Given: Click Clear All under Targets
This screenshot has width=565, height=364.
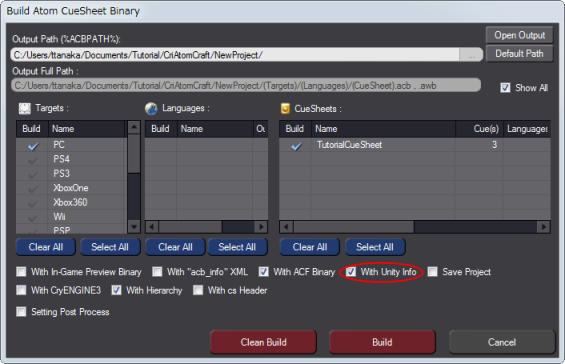Looking at the screenshot, I should (46, 247).
